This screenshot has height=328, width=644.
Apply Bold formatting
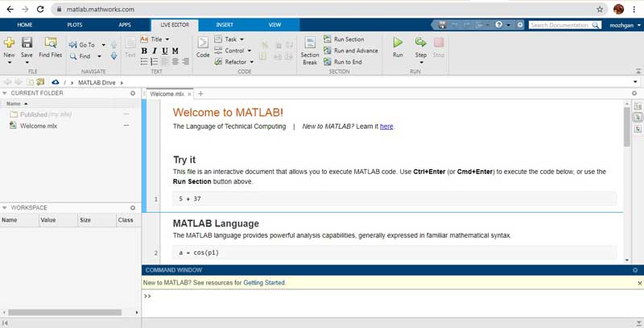click(x=144, y=51)
